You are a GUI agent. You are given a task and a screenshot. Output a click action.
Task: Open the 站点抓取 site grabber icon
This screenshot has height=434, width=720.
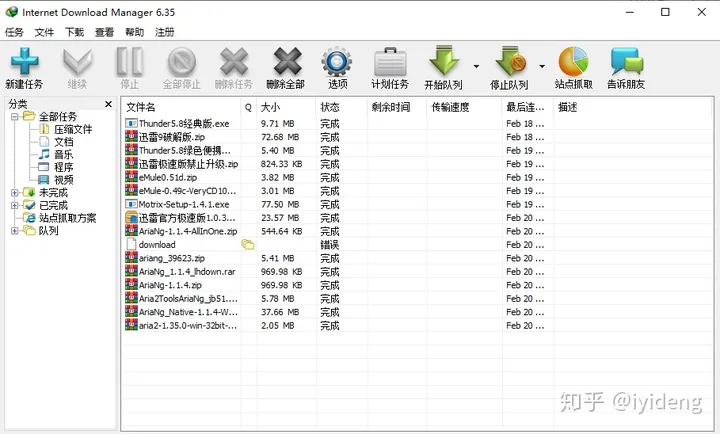(x=573, y=61)
